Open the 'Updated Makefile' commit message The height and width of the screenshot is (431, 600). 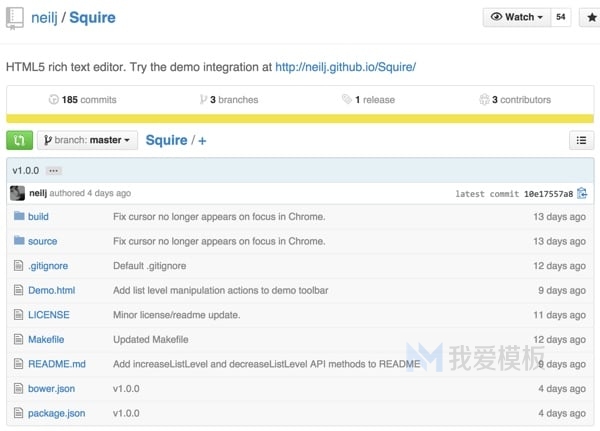pyautogui.click(x=151, y=339)
